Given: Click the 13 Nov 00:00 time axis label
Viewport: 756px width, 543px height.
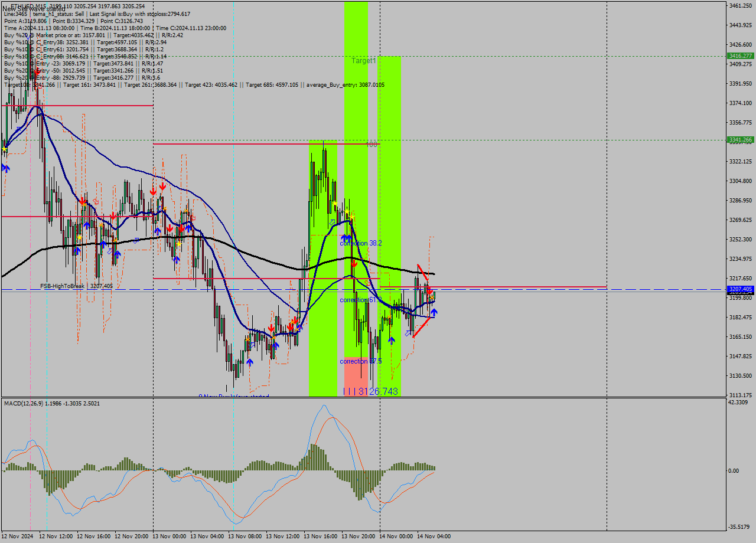Looking at the screenshot, I should tap(169, 537).
